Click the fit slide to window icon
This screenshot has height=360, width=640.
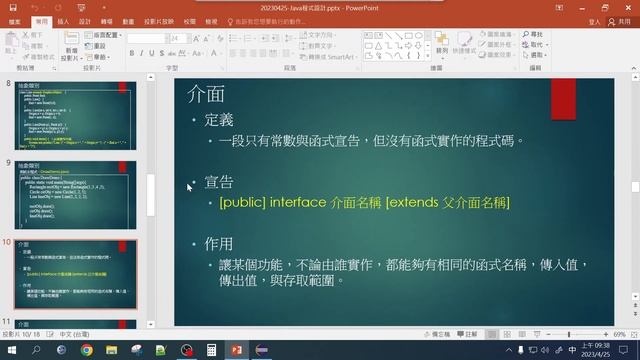[x=634, y=334]
